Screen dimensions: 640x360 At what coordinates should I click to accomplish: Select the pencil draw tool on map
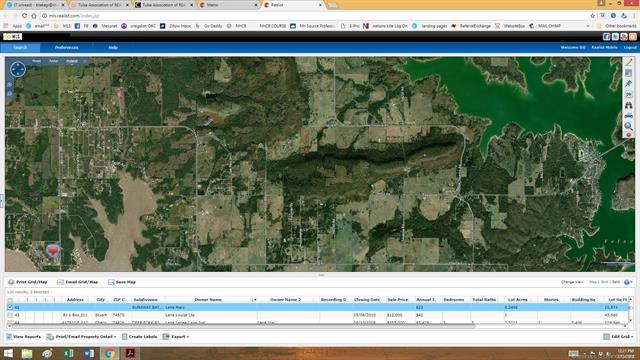click(628, 62)
